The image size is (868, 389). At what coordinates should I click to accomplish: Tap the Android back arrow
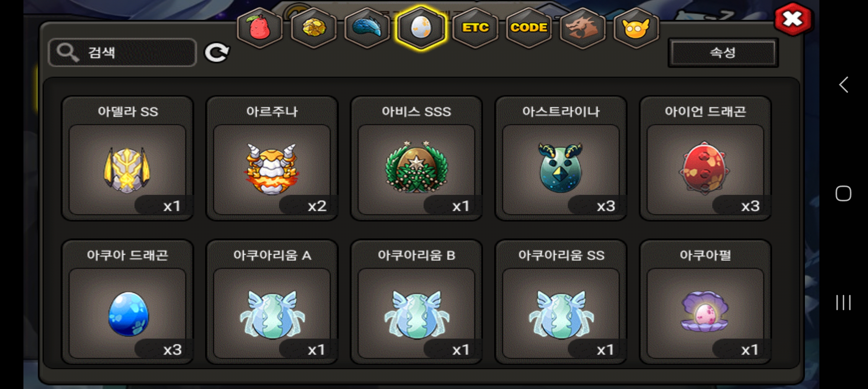coord(843,85)
